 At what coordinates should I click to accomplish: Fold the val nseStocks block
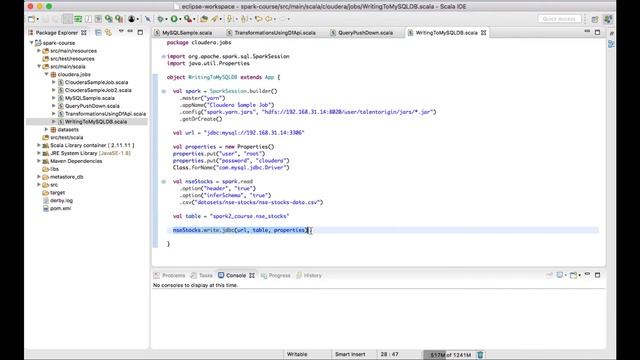click(164, 182)
